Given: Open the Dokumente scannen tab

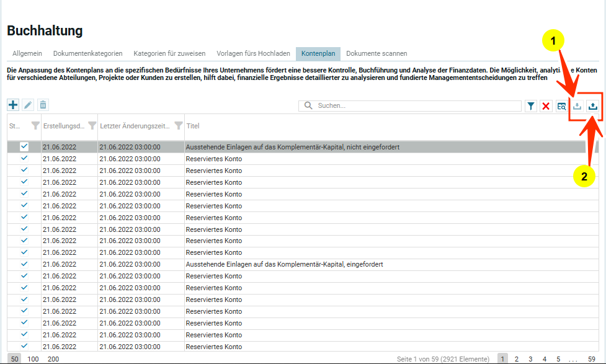Looking at the screenshot, I should click(377, 53).
